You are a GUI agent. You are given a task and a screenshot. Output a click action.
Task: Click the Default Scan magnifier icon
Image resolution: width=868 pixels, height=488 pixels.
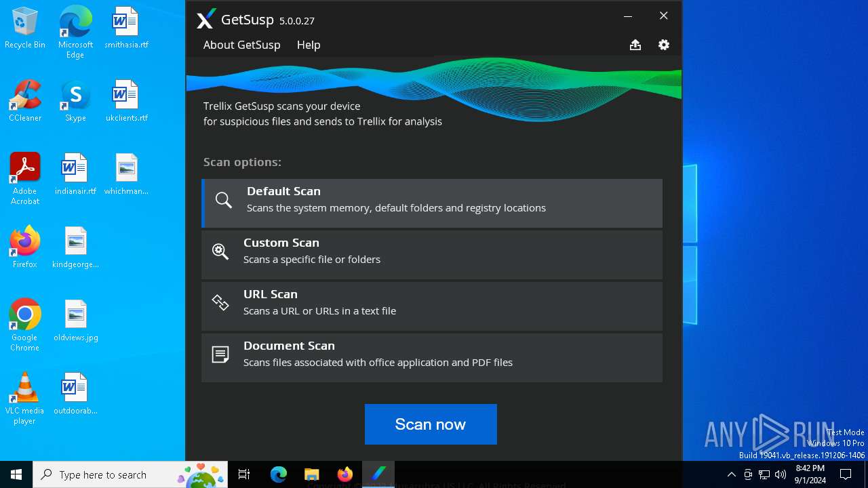224,200
